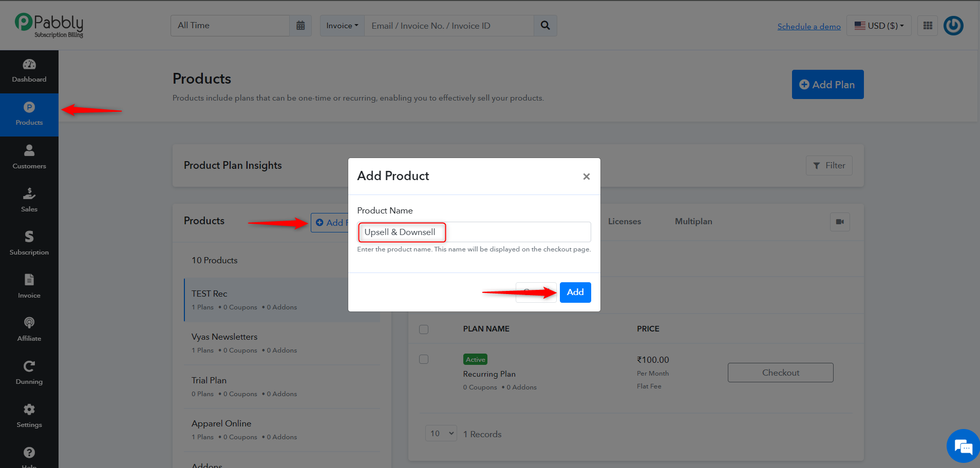Image resolution: width=980 pixels, height=468 pixels.
Task: Select the Apparel Online product
Action: coord(282,430)
